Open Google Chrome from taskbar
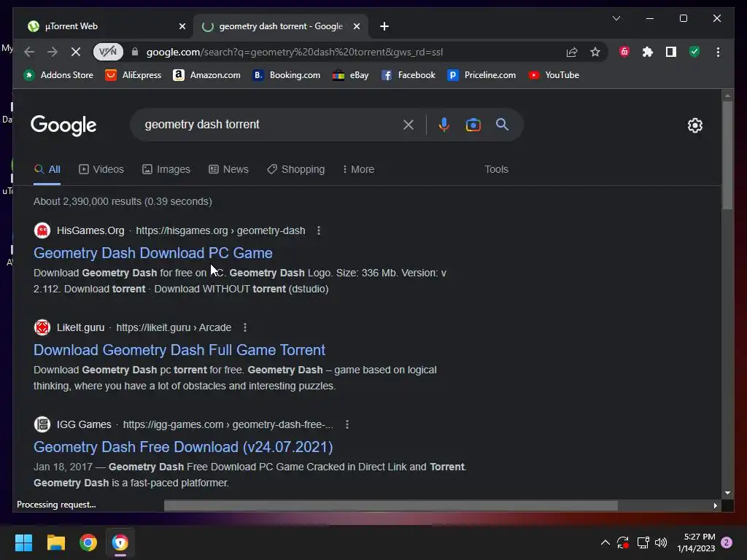This screenshot has width=747, height=560. [x=88, y=542]
